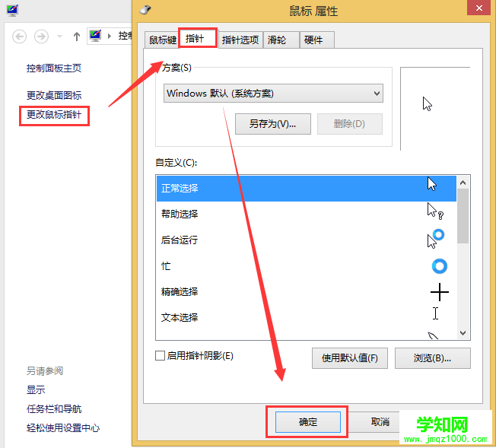
Task: Click the help cursor icon with question mark
Action: point(435,211)
